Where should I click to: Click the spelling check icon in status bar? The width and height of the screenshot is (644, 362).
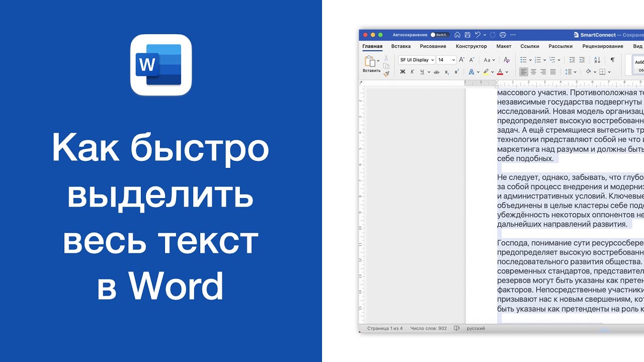point(457,328)
